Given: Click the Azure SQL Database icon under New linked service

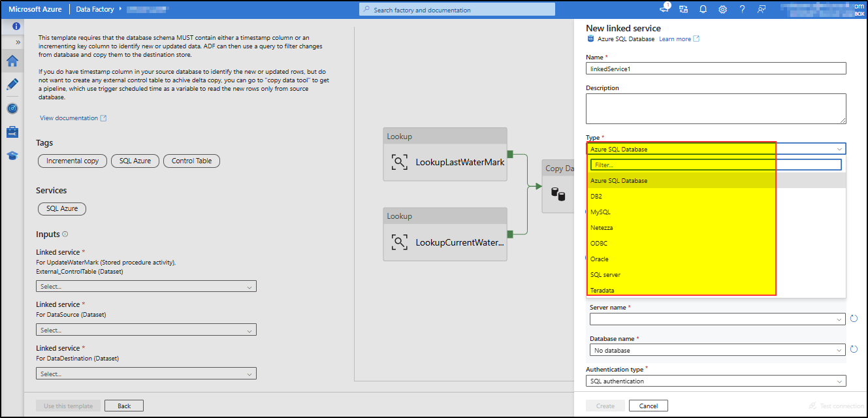Looking at the screenshot, I should click(x=590, y=39).
